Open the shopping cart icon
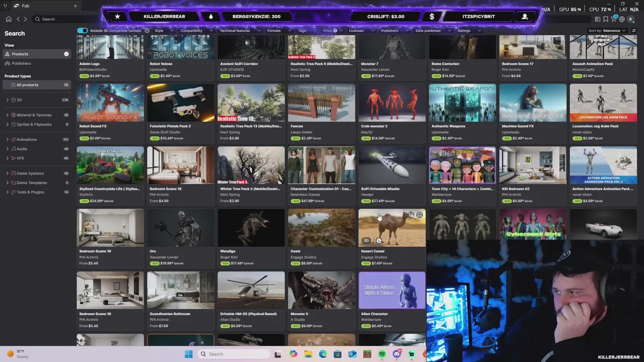Image resolution: width=644 pixels, height=362 pixels. (x=614, y=19)
